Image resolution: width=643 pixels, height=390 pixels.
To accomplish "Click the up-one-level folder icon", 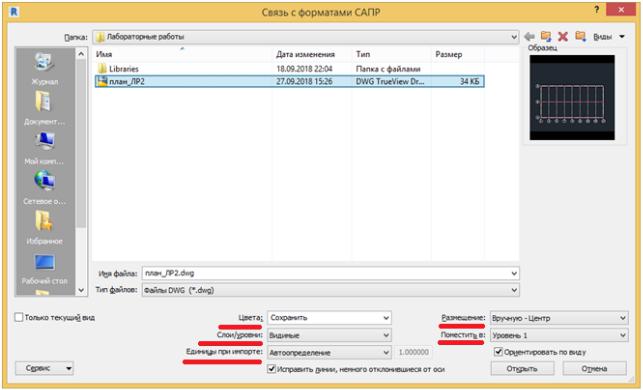I will coord(546,36).
